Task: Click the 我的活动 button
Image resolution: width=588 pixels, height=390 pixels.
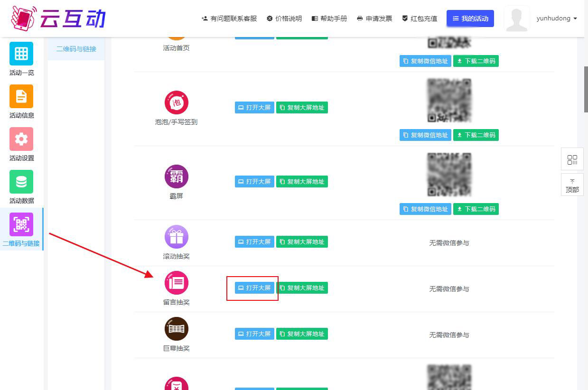Action: (x=470, y=19)
